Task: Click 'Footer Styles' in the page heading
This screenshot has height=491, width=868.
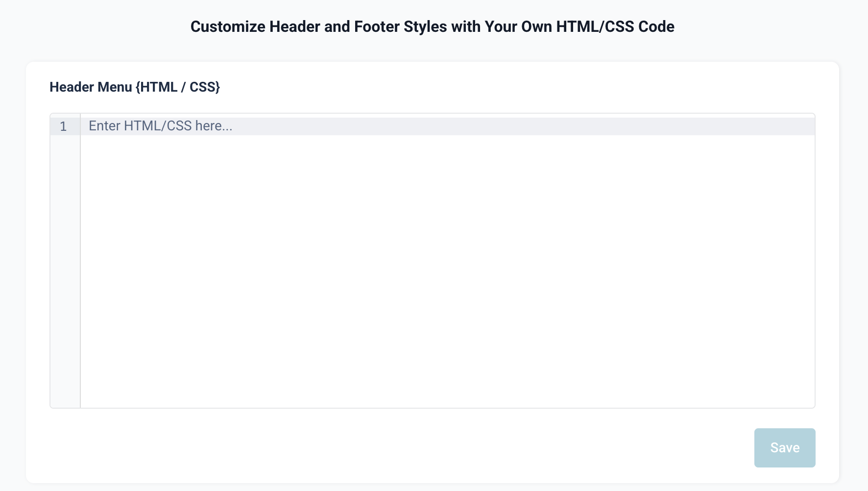Action: [400, 26]
